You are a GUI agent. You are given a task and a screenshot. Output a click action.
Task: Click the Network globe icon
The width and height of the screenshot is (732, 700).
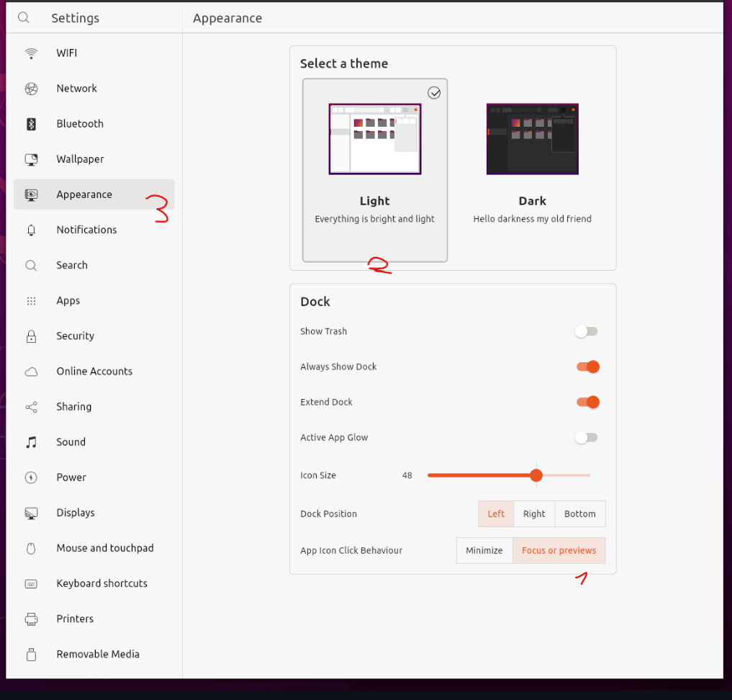(31, 89)
